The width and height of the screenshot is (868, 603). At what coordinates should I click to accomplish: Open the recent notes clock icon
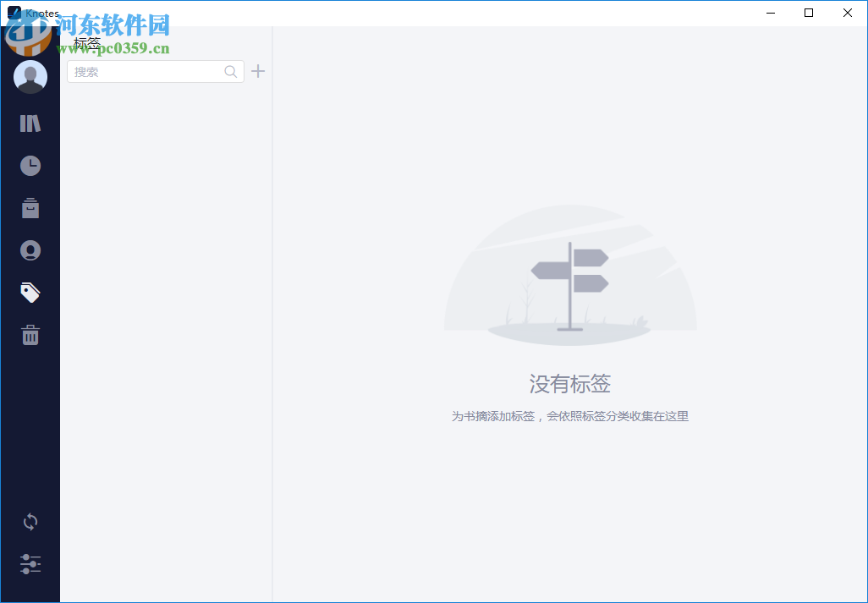click(30, 165)
